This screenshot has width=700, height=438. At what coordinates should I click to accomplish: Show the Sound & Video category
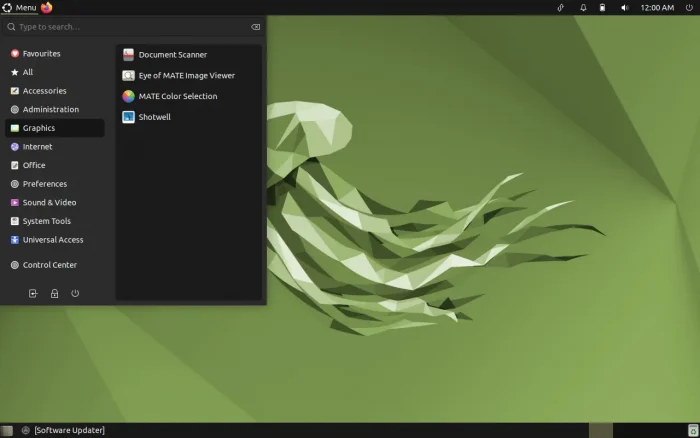(48, 203)
